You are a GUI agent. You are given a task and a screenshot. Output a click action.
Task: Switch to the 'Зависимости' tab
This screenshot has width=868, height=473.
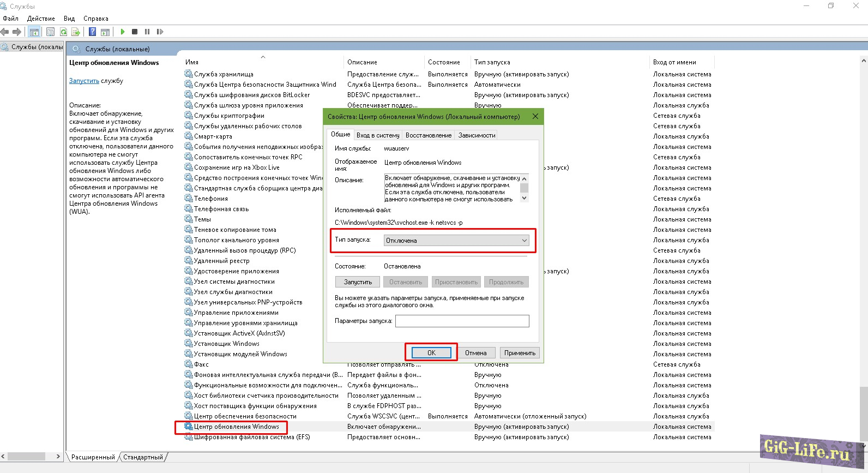point(477,135)
